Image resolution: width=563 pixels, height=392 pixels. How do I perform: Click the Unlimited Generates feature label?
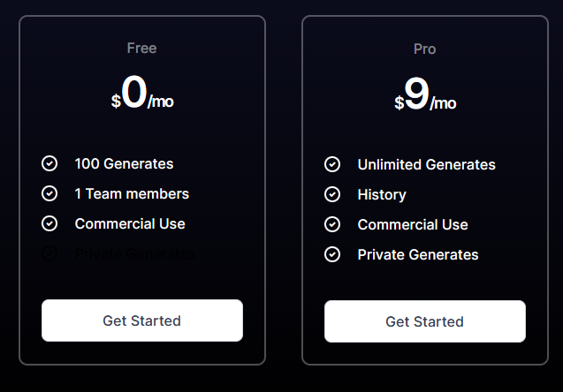click(x=427, y=164)
